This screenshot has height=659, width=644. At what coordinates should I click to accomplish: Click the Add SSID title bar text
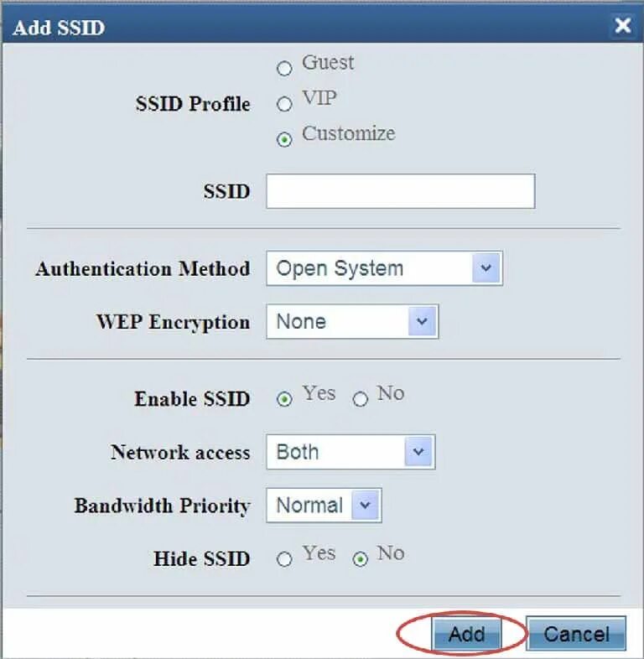pyautogui.click(x=59, y=28)
